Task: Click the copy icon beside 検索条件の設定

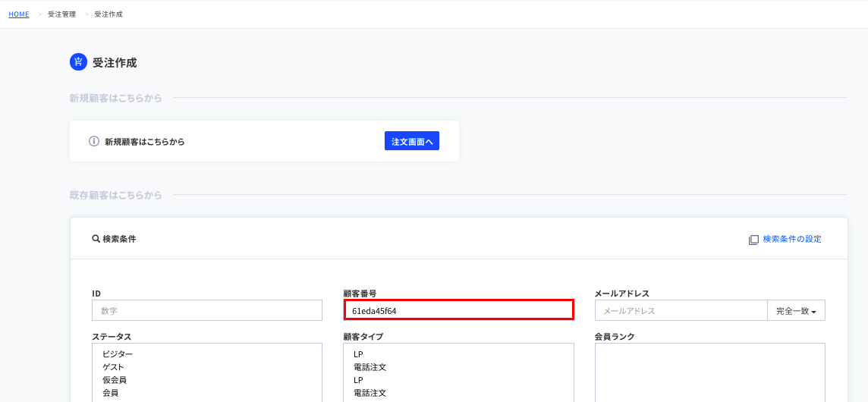Action: pyautogui.click(x=753, y=240)
